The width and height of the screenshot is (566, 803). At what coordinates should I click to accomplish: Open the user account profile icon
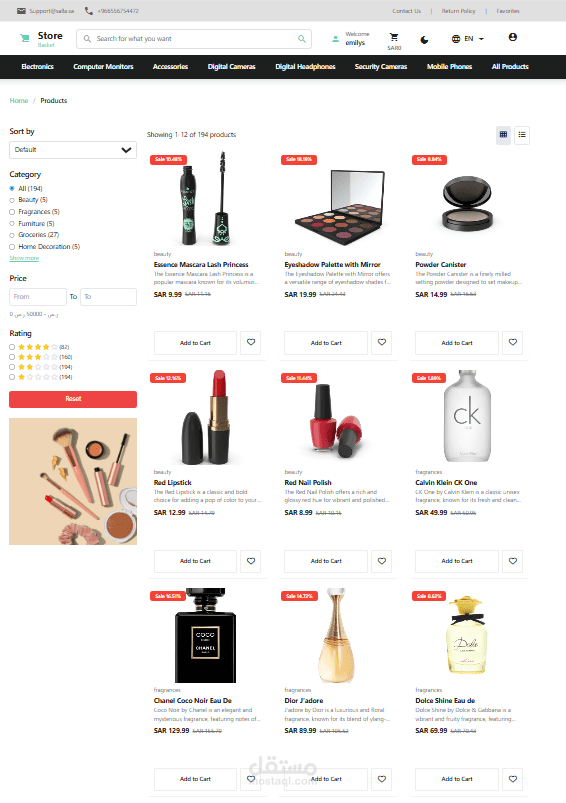tap(512, 37)
